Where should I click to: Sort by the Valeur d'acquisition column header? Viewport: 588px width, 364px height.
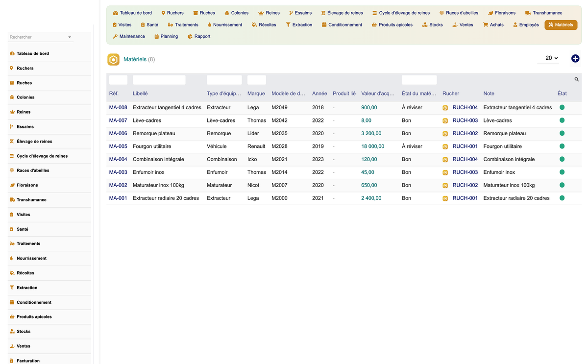(x=378, y=94)
